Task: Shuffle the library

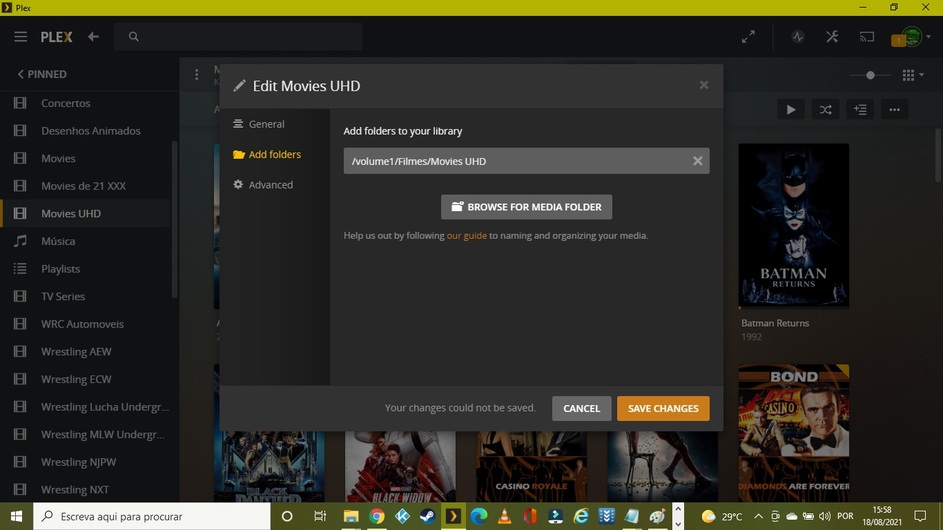Action: (826, 109)
